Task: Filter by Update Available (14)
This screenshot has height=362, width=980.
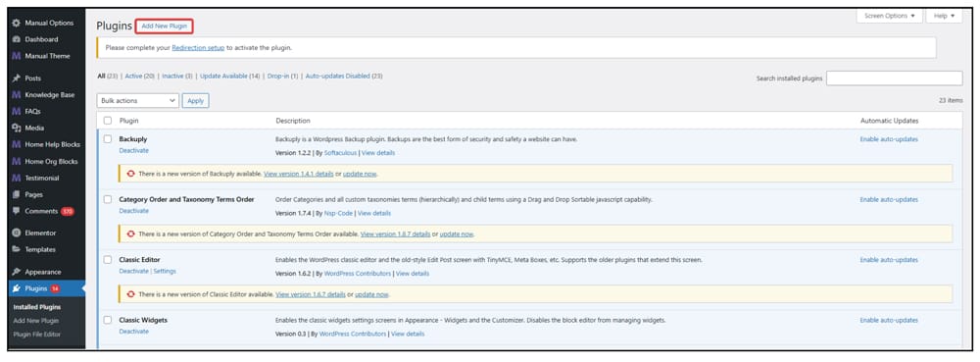Action: tap(229, 76)
